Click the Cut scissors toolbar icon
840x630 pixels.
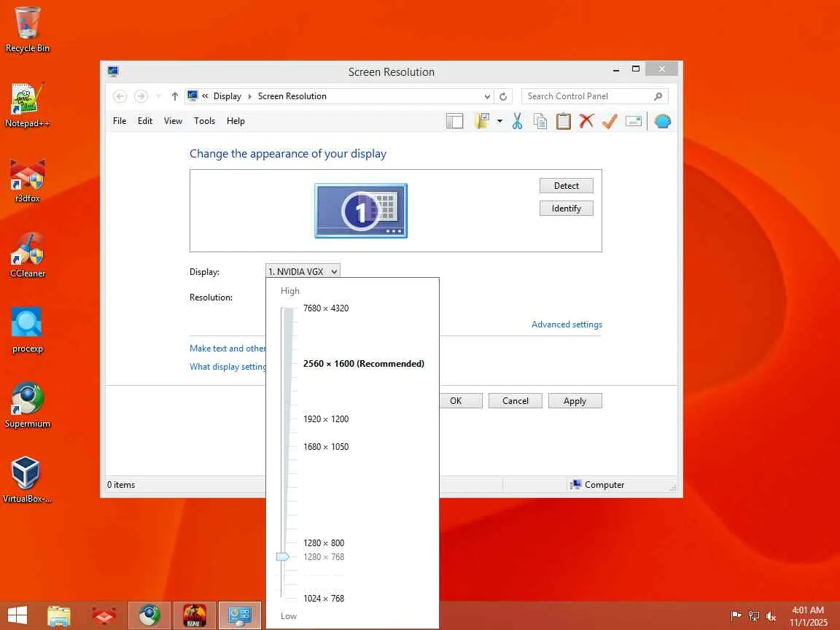tap(517, 121)
